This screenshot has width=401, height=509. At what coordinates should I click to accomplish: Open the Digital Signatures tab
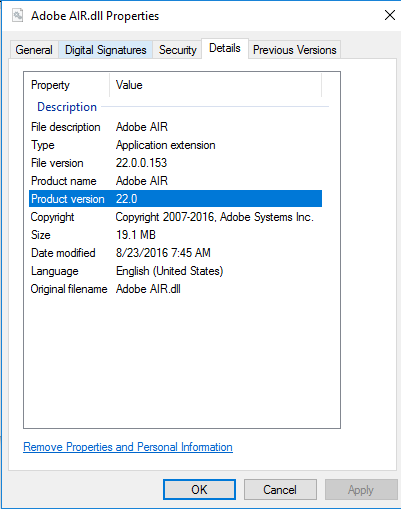pyautogui.click(x=106, y=50)
